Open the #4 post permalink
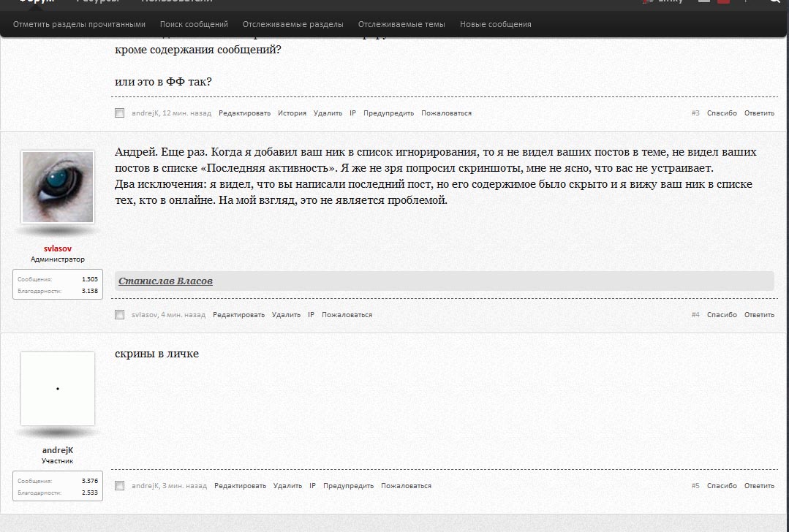789x532 pixels. (695, 315)
